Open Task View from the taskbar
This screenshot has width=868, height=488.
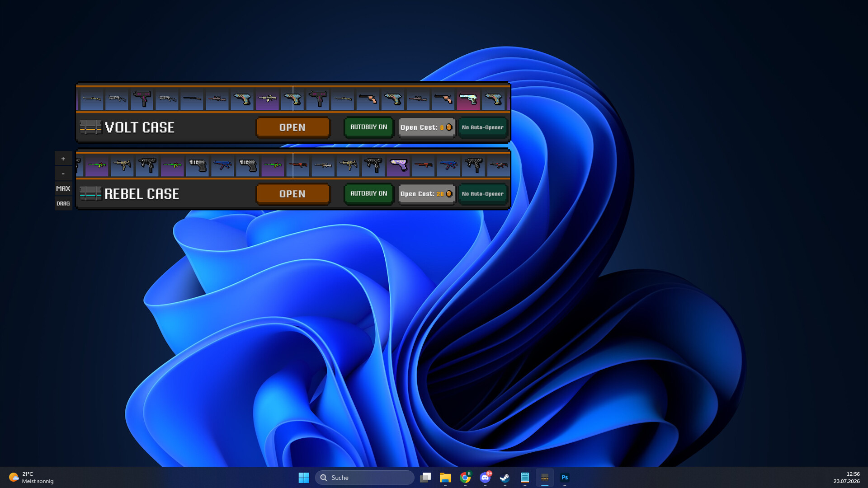[x=425, y=478]
